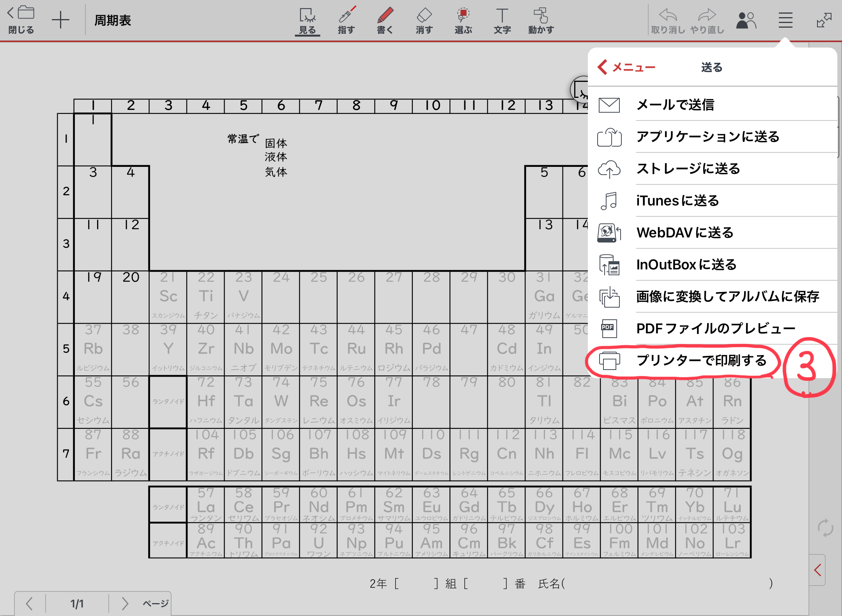Tap the rotate refresh icon
Viewport: 842px width, 616px height.
pyautogui.click(x=825, y=528)
